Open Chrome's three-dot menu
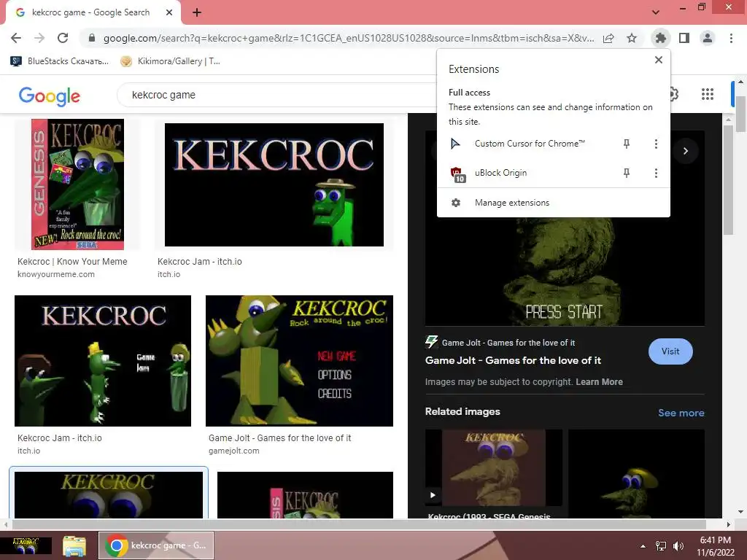747x560 pixels. click(731, 38)
